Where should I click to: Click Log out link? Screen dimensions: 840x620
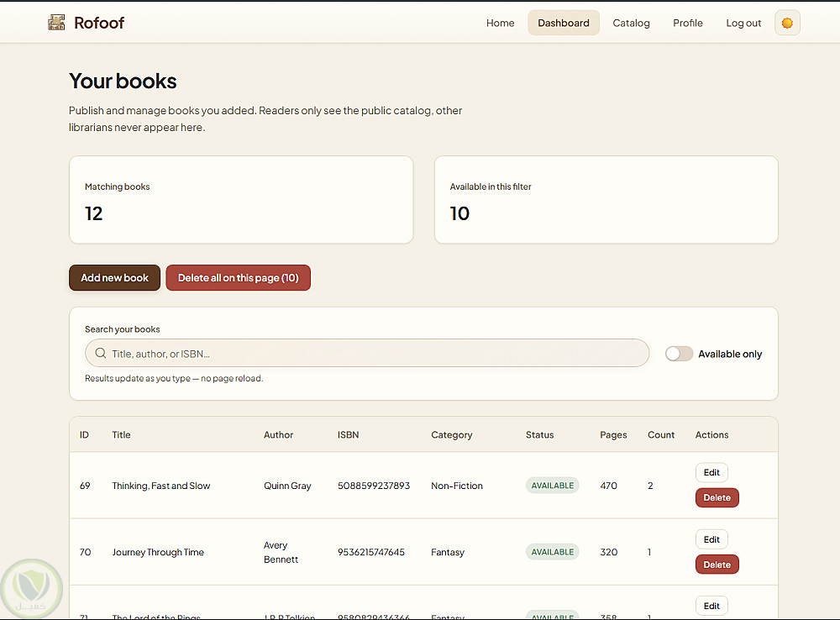(x=743, y=24)
